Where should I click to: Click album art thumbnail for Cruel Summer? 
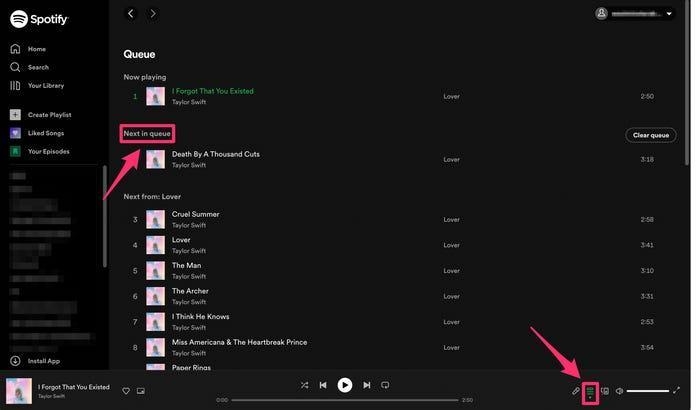pos(155,219)
